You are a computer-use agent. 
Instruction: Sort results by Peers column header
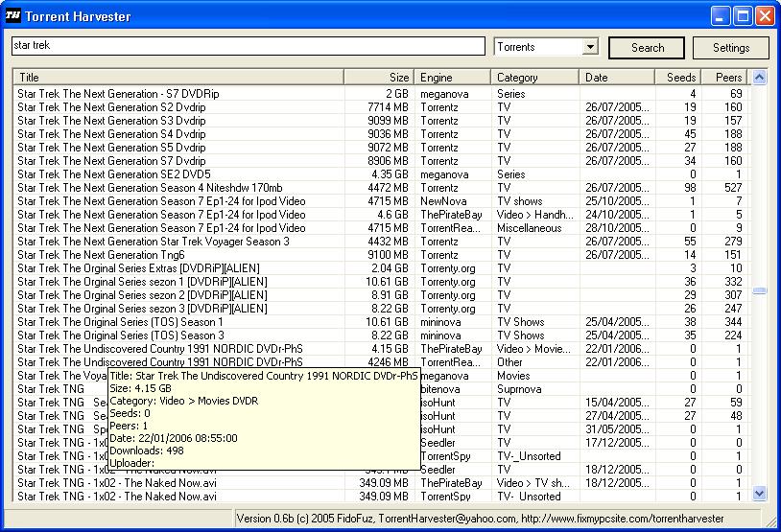coord(725,77)
